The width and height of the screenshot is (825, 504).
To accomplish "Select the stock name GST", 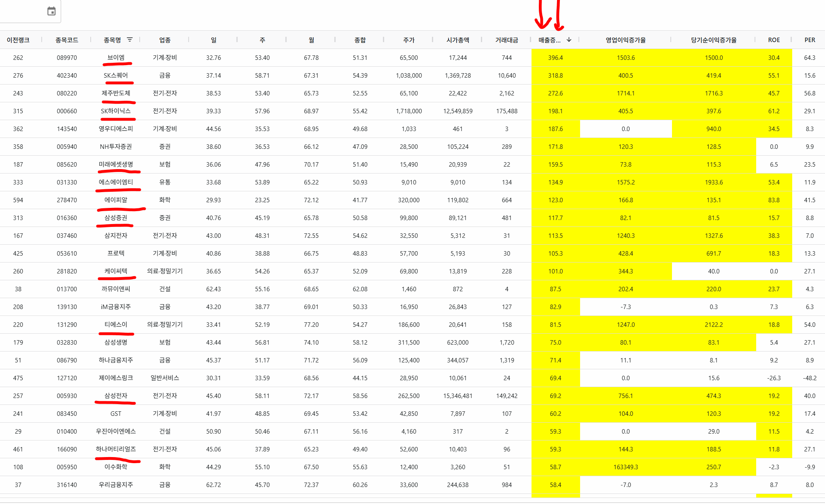I will (x=116, y=414).
